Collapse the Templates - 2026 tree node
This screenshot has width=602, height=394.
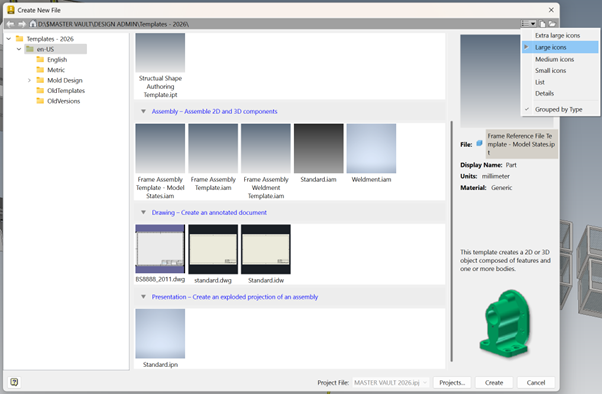[9, 39]
